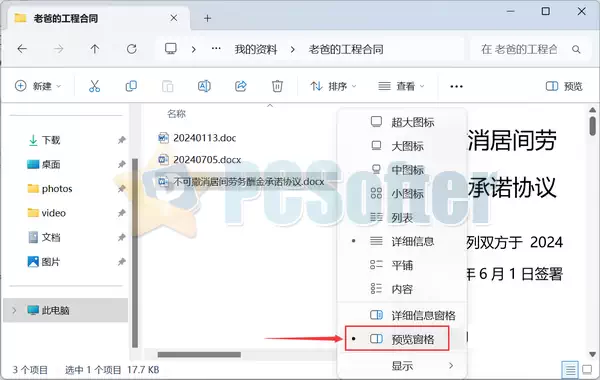Open the 排序 dropdown

333,86
